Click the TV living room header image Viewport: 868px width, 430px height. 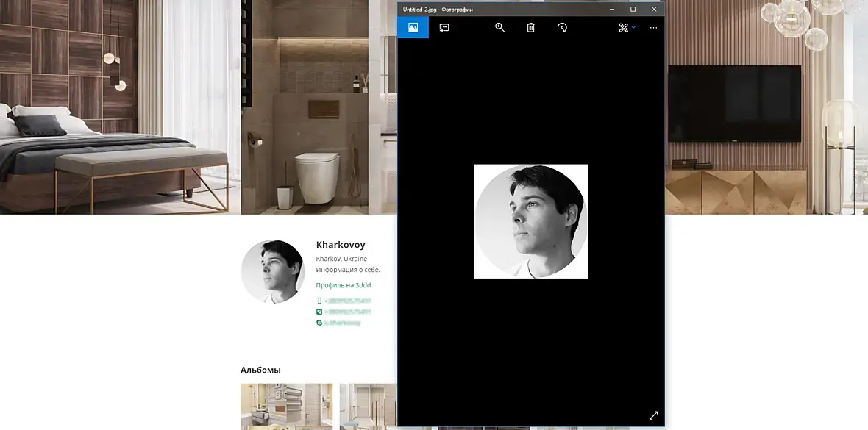766,107
